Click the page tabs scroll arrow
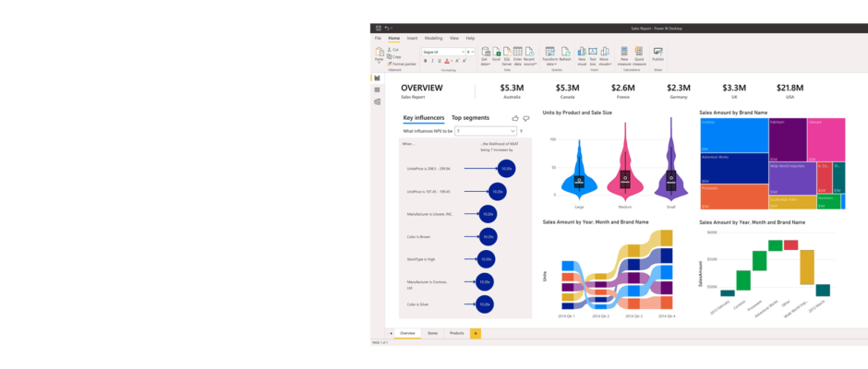The width and height of the screenshot is (868, 369). point(391,334)
